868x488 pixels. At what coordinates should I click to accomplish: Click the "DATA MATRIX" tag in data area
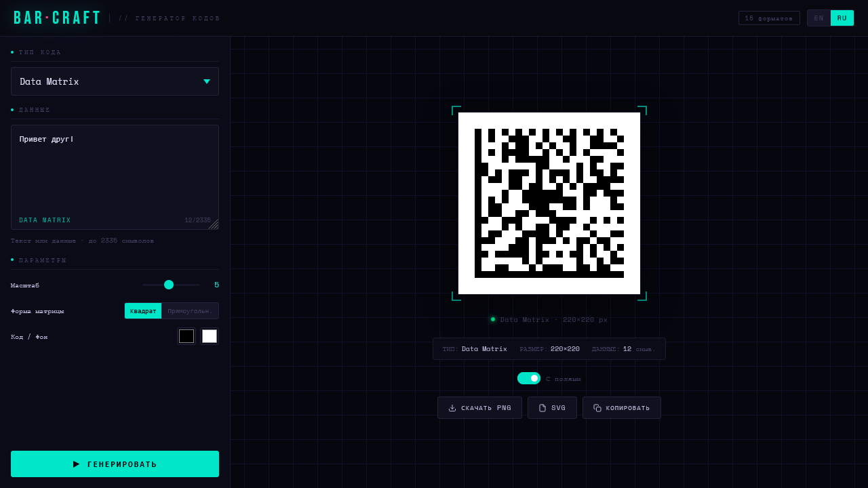(45, 220)
